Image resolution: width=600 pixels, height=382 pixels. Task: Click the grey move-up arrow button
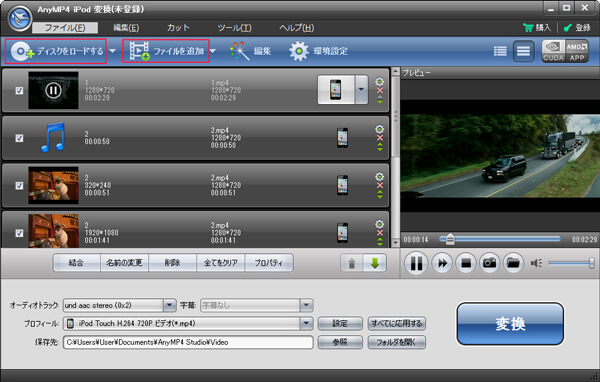pos(352,263)
